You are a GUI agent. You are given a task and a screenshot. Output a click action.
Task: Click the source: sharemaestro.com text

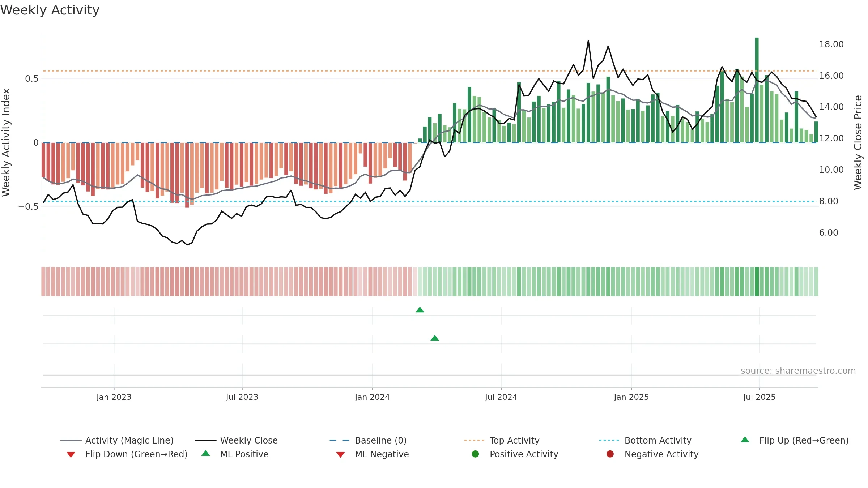pyautogui.click(x=798, y=371)
